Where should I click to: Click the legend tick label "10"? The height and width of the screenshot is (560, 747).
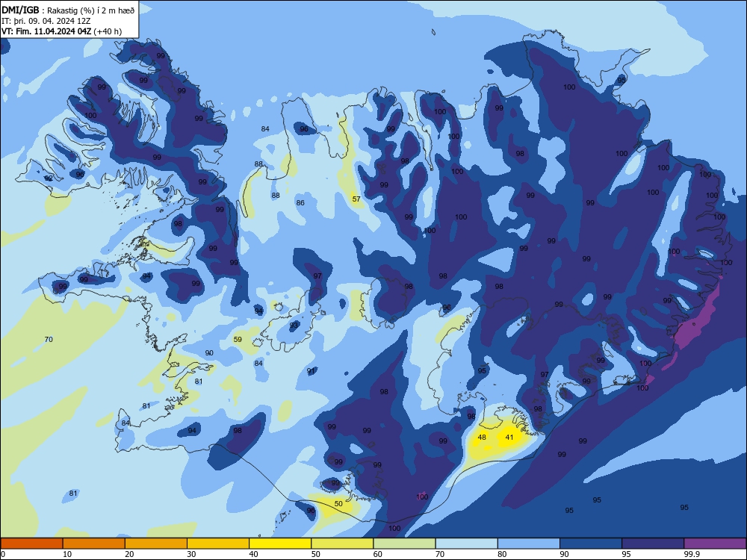pos(67,554)
